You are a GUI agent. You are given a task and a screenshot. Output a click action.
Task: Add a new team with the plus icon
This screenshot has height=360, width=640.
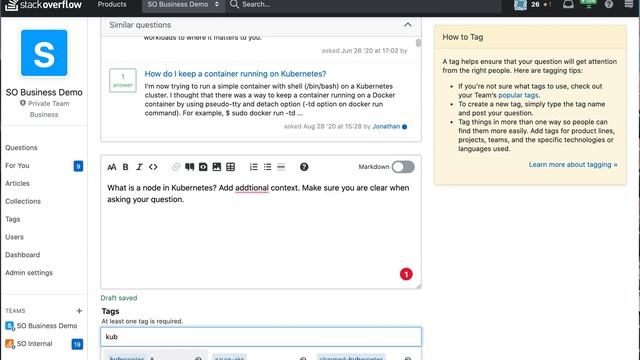tap(79, 311)
